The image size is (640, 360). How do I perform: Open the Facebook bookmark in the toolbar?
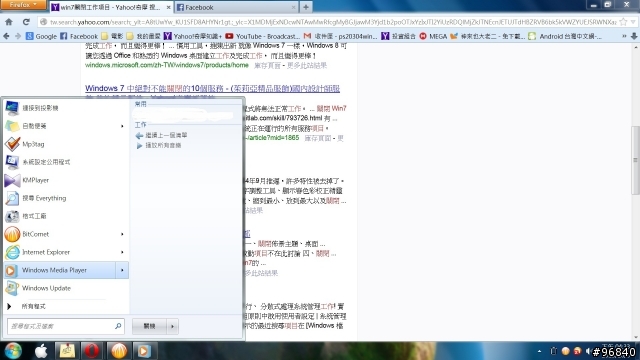[x=79, y=36]
